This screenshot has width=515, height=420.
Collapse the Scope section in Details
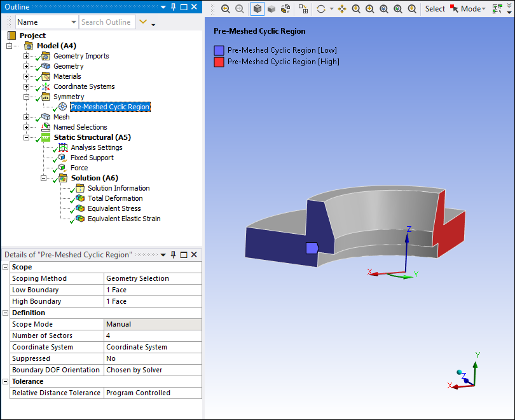click(6, 267)
